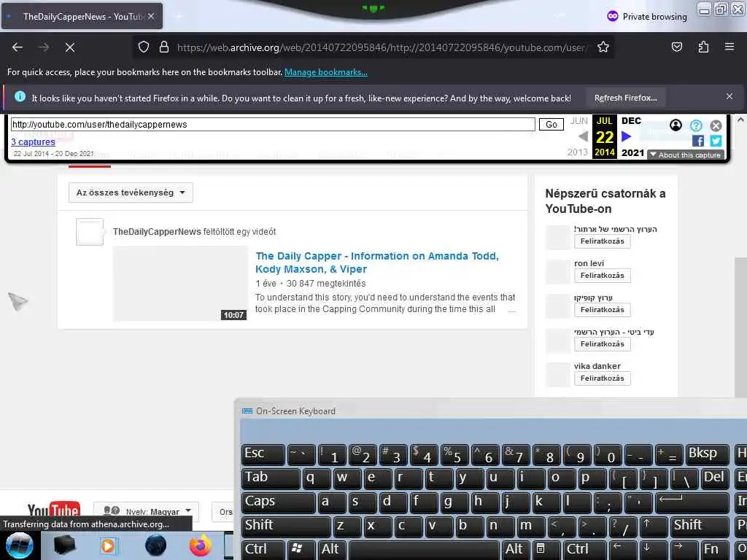Open the Wayback help question icon

click(696, 125)
